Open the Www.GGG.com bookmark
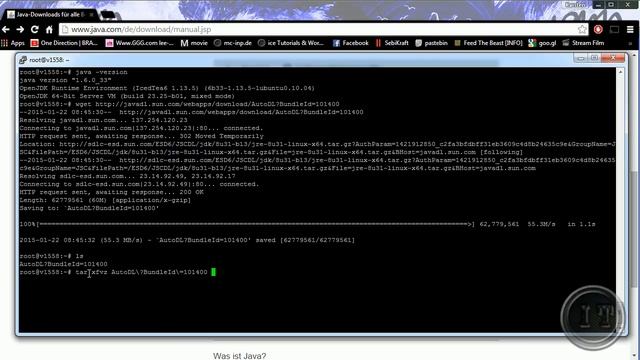The image size is (640, 360). [x=140, y=43]
